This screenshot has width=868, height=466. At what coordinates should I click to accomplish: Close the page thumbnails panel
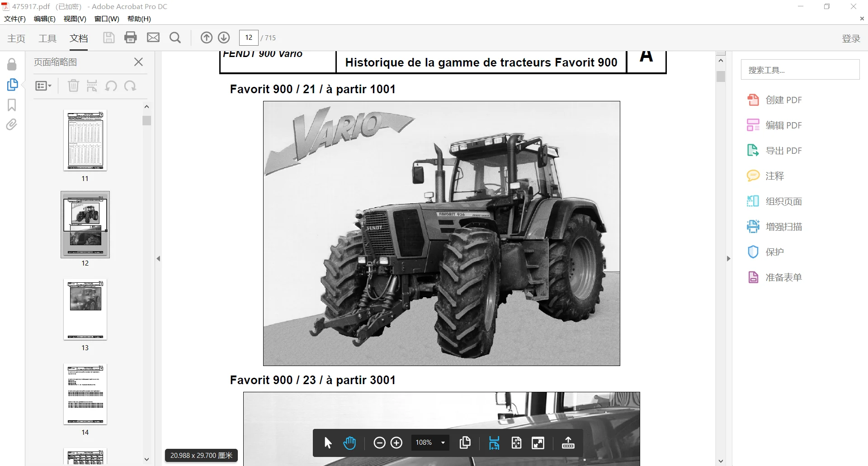(139, 62)
